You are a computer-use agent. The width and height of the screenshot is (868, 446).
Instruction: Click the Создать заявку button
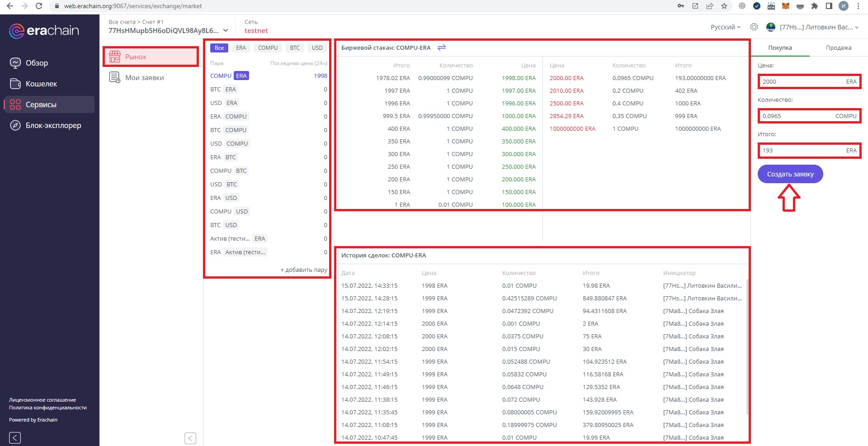point(790,174)
